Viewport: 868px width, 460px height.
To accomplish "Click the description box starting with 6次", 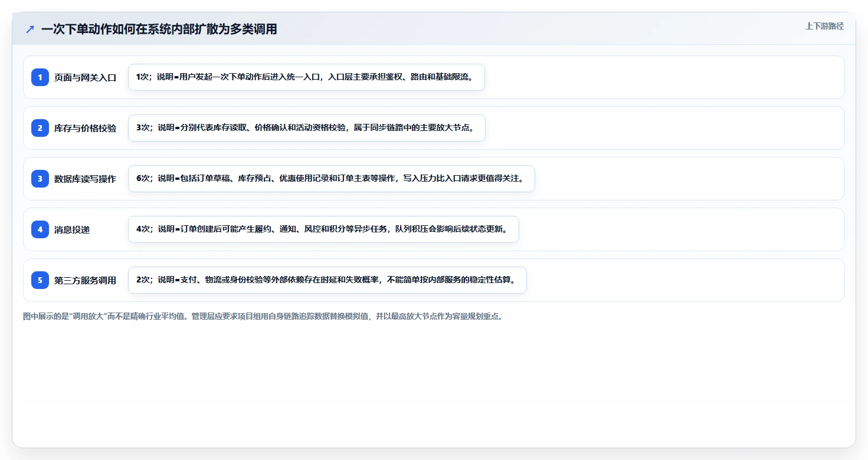I will [331, 179].
